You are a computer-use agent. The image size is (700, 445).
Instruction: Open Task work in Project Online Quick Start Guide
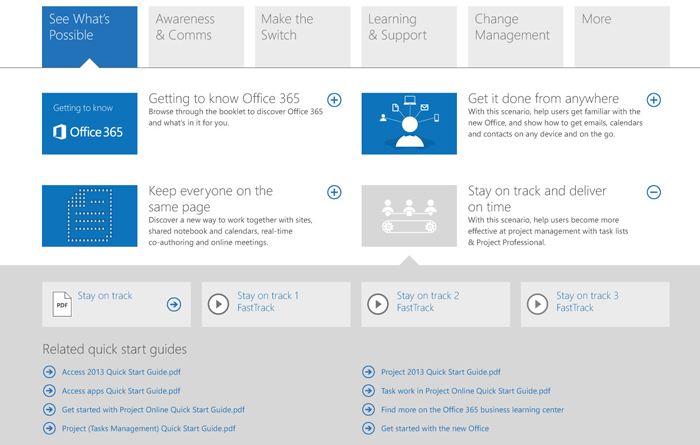pyautogui.click(x=466, y=391)
